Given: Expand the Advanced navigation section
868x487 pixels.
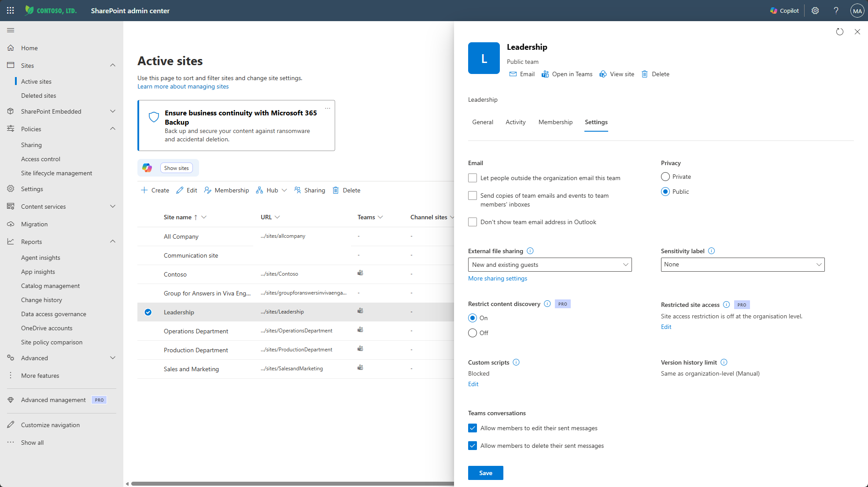Looking at the screenshot, I should pyautogui.click(x=113, y=358).
